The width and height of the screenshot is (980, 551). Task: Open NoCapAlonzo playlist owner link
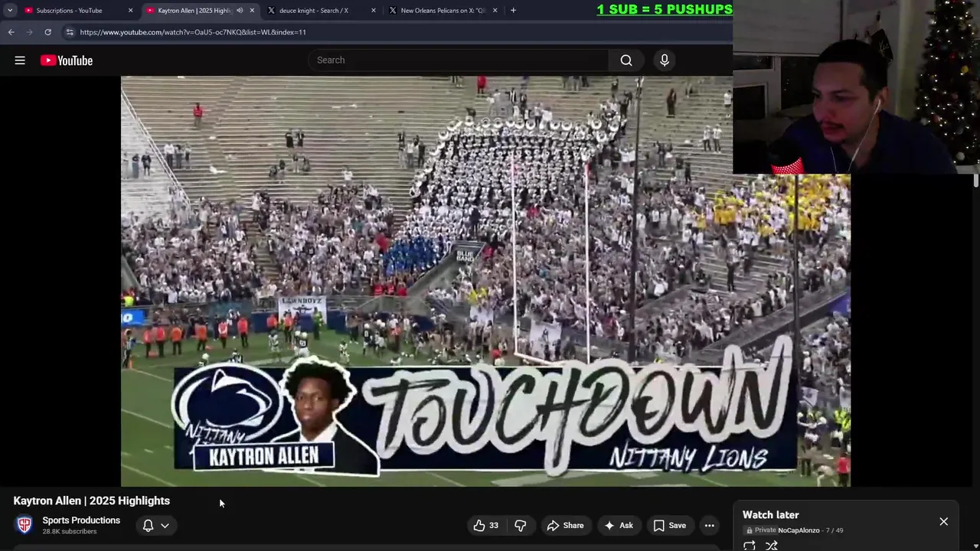[799, 530]
